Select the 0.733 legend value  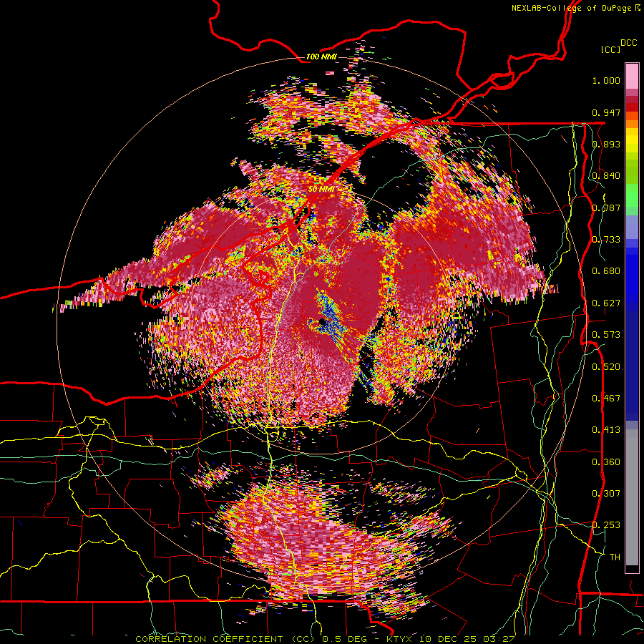pos(606,240)
